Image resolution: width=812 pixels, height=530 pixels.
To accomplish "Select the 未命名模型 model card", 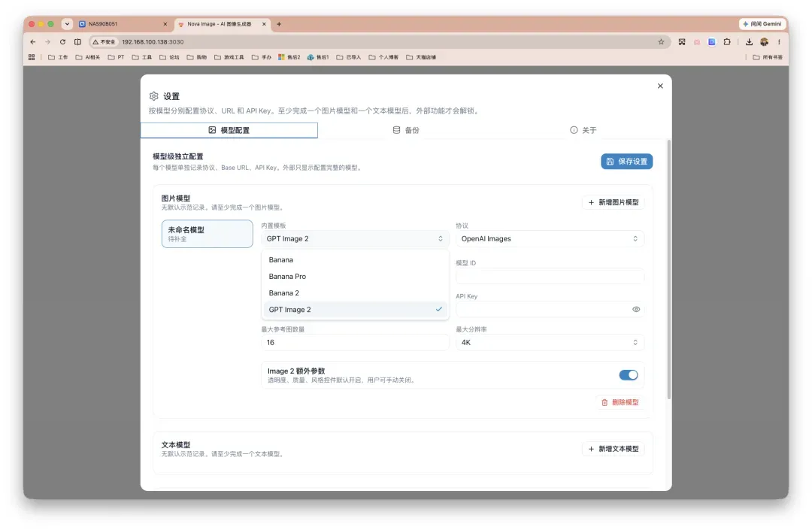I will point(208,234).
